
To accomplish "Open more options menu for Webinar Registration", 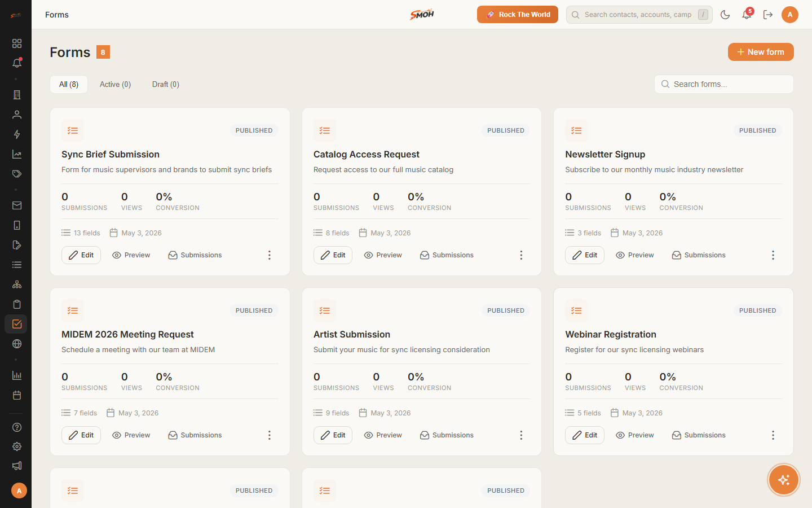I will coord(773,435).
